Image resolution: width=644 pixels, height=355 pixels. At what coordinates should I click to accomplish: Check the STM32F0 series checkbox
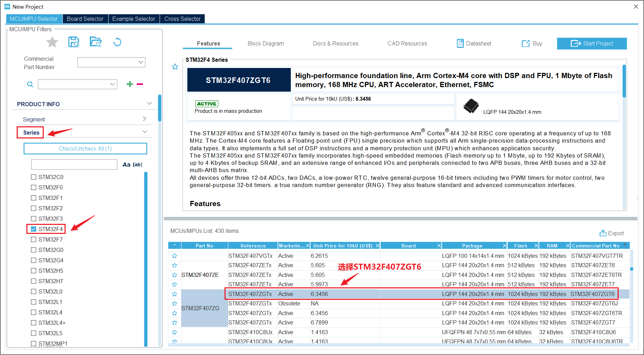34,187
